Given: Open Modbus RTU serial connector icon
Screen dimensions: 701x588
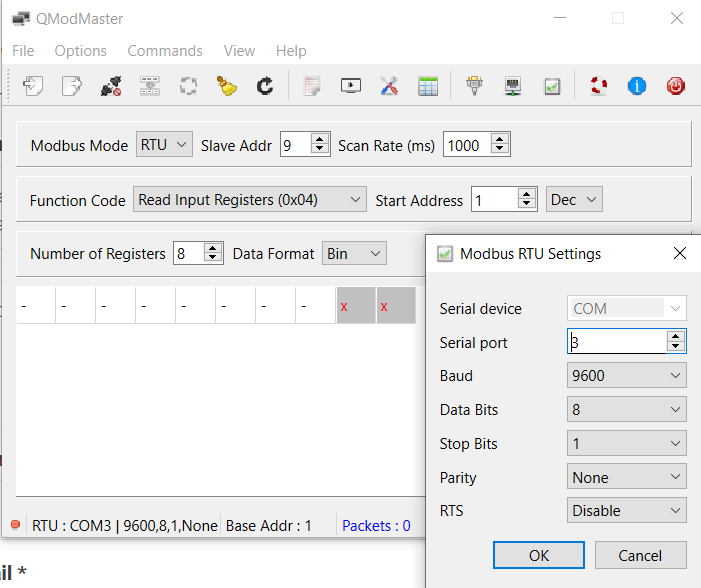Looking at the screenshot, I should coord(474,86).
